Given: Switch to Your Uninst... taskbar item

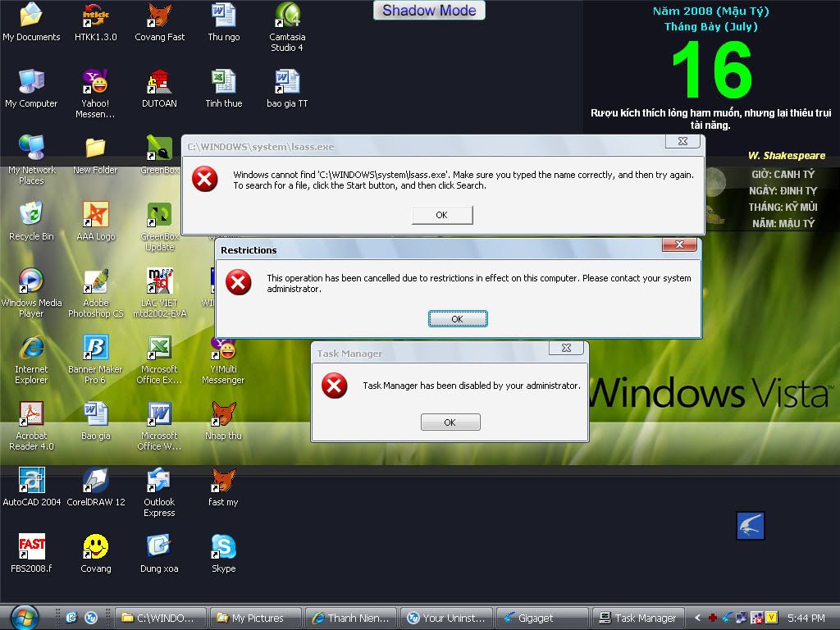Looking at the screenshot, I should click(446, 618).
